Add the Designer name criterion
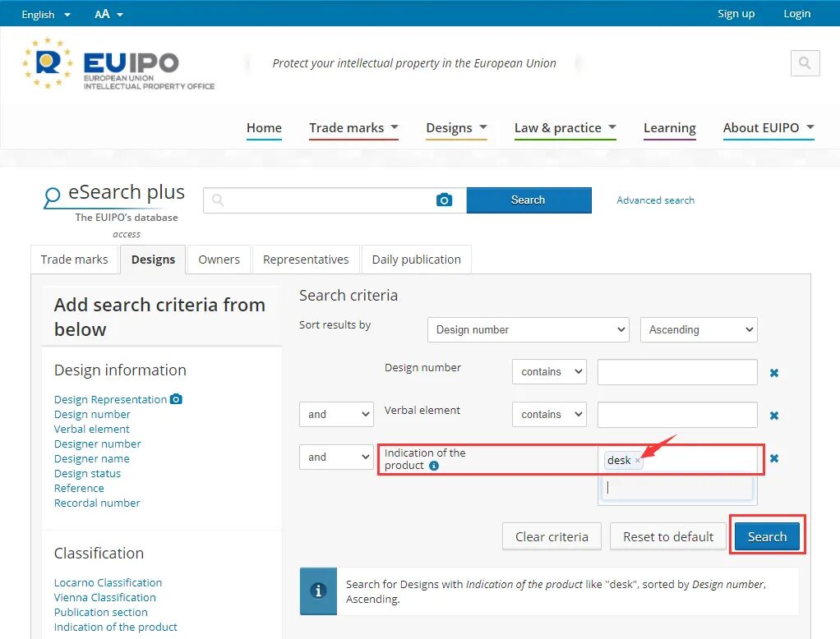 (91, 458)
